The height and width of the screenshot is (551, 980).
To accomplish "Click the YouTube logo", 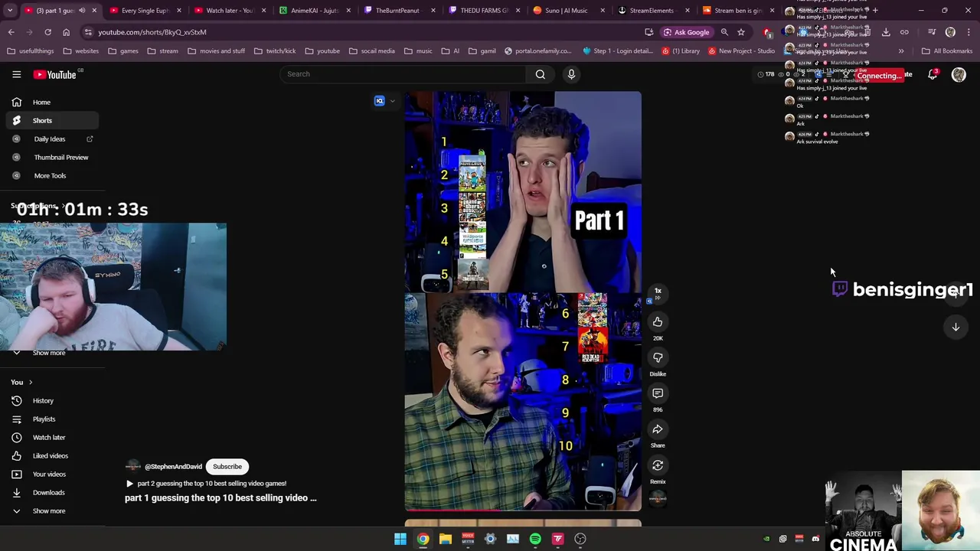I will [x=55, y=74].
